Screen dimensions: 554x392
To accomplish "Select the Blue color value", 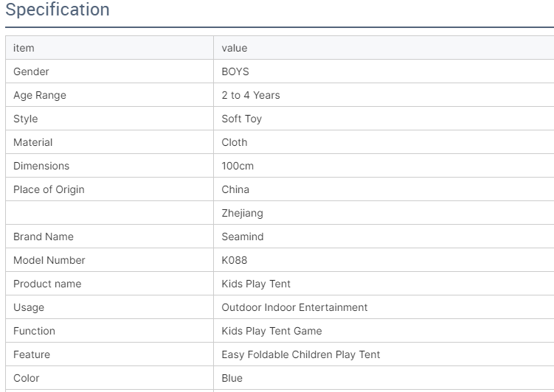I will point(232,378).
